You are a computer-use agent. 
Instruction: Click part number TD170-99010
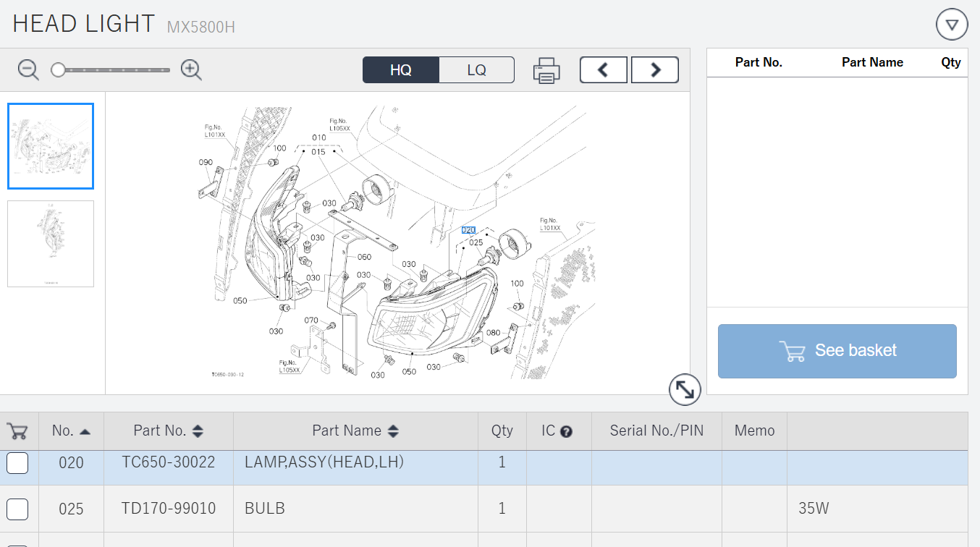pos(169,509)
